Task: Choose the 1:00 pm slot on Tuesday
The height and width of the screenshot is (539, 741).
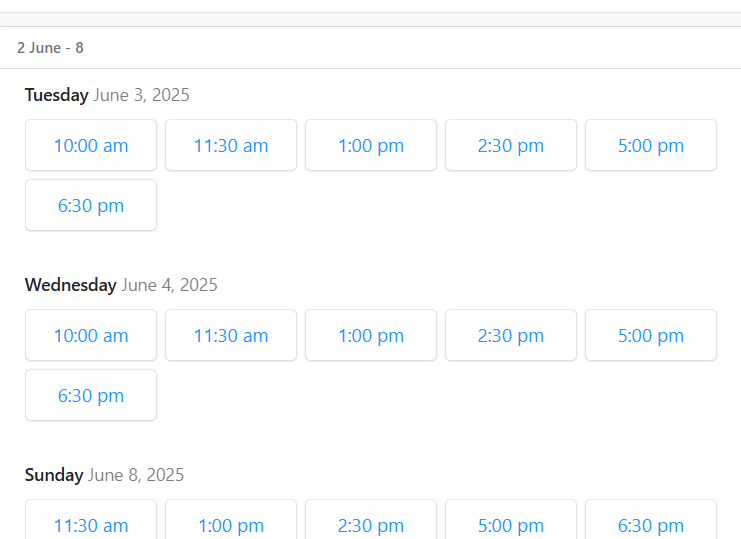Action: 371,145
